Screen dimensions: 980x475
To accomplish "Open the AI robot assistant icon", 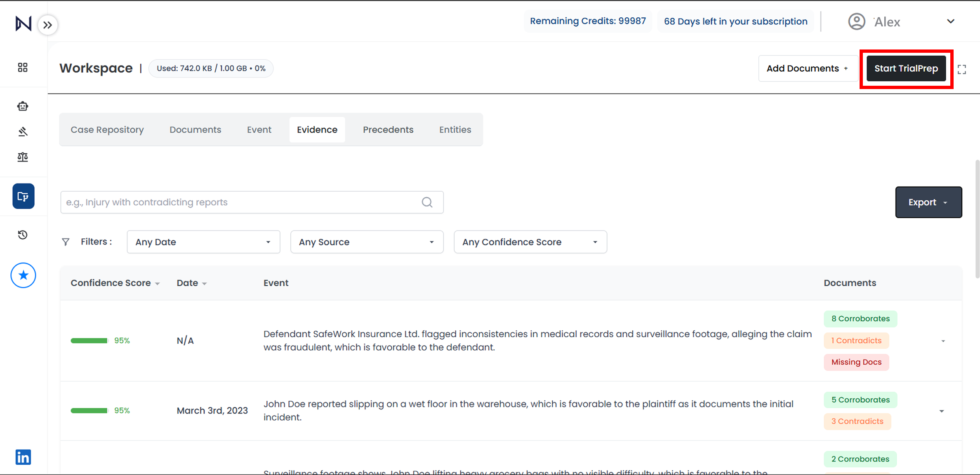I will tap(23, 106).
